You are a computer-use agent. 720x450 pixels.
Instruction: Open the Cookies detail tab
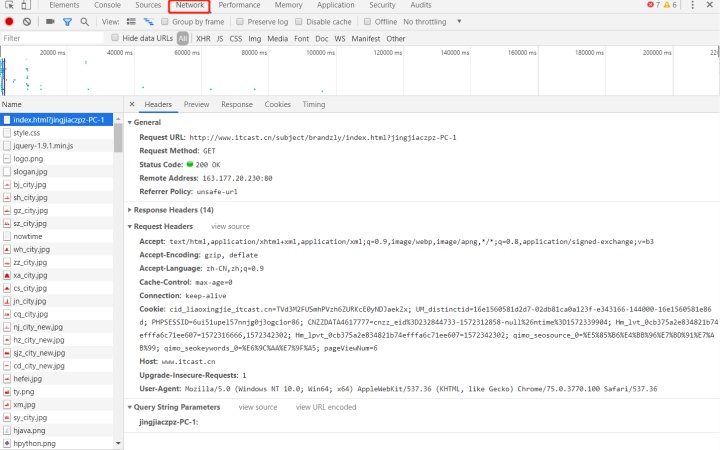(277, 104)
